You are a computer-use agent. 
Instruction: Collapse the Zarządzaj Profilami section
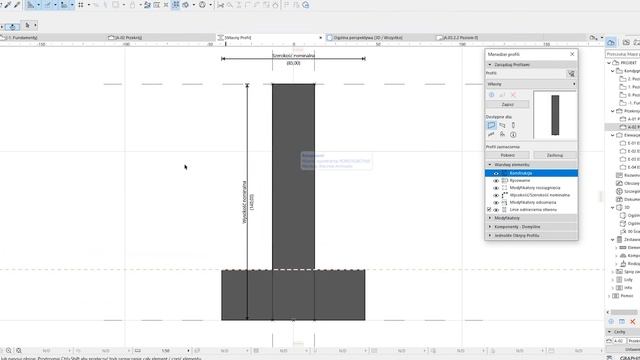point(490,65)
